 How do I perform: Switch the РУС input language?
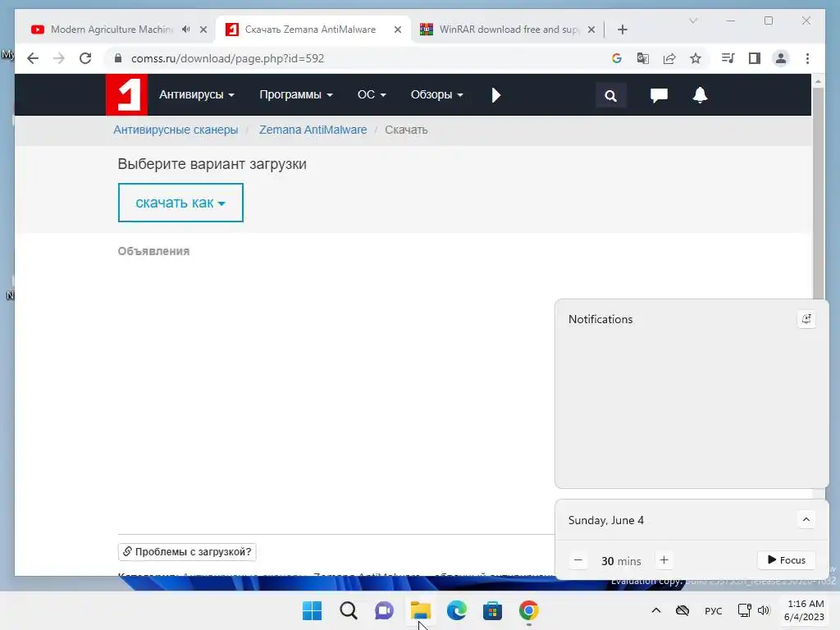(x=714, y=610)
